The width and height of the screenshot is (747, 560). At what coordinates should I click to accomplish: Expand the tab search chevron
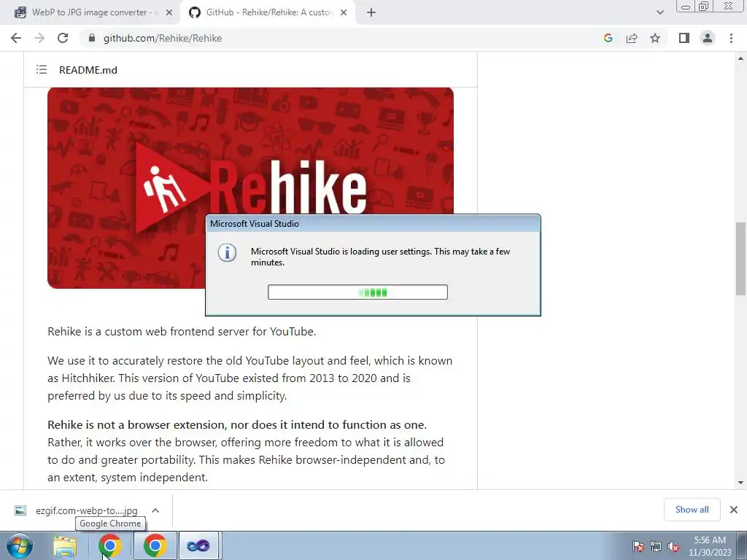659,13
